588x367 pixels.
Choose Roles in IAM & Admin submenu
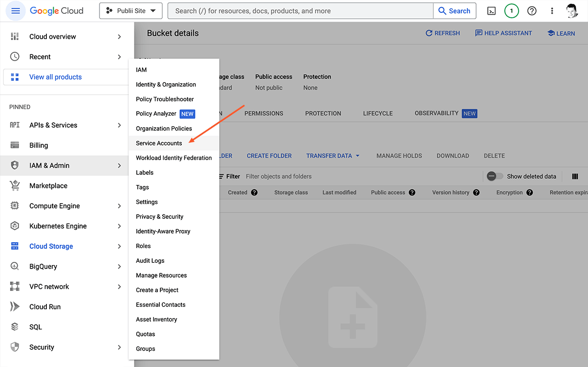coord(143,246)
